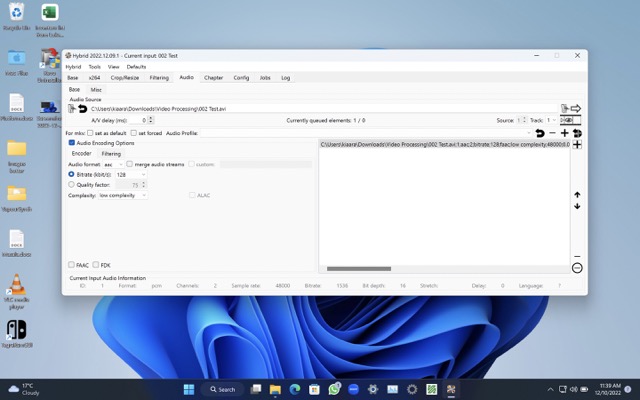Open Microsoft Edge from the taskbar
The height and width of the screenshot is (400, 640).
click(295, 389)
